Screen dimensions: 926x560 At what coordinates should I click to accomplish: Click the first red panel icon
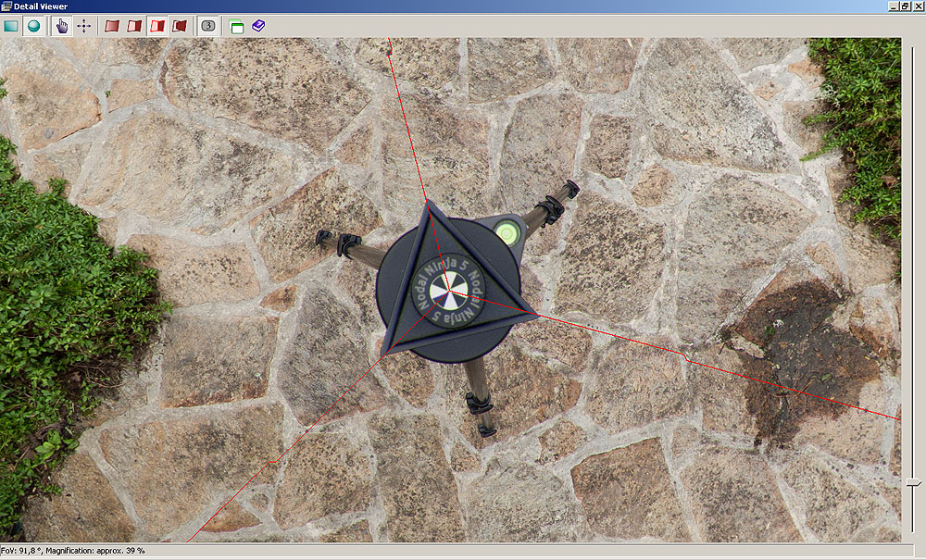tap(112, 26)
